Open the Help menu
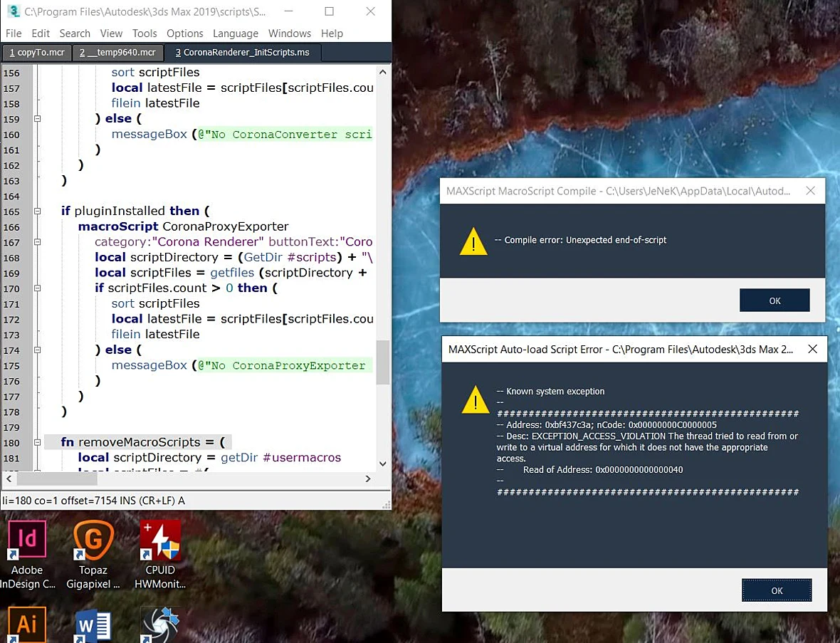 (x=332, y=33)
